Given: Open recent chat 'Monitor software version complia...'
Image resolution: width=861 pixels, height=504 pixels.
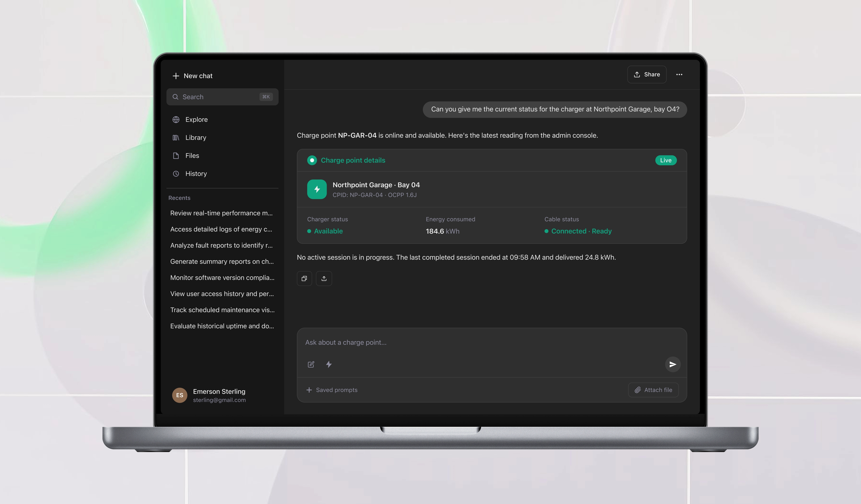Looking at the screenshot, I should [x=222, y=277].
